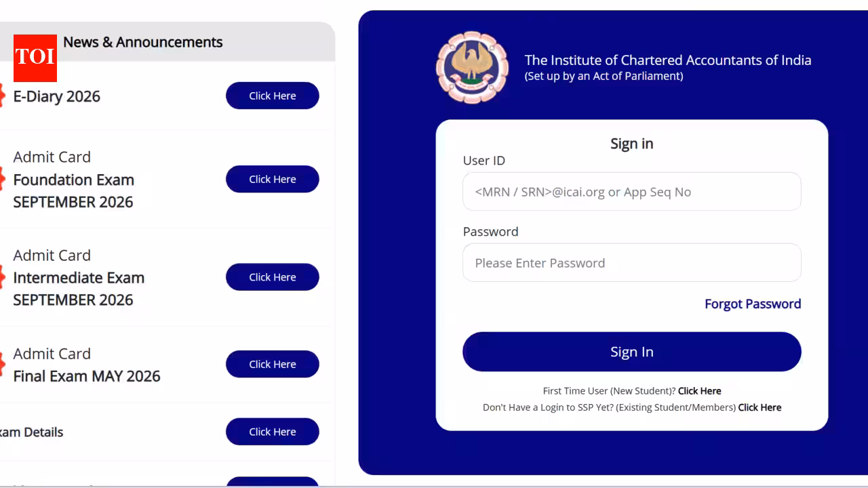Open Foundation Exam admit card Click Here
Viewport: 868px width, 488px height.
click(x=273, y=179)
